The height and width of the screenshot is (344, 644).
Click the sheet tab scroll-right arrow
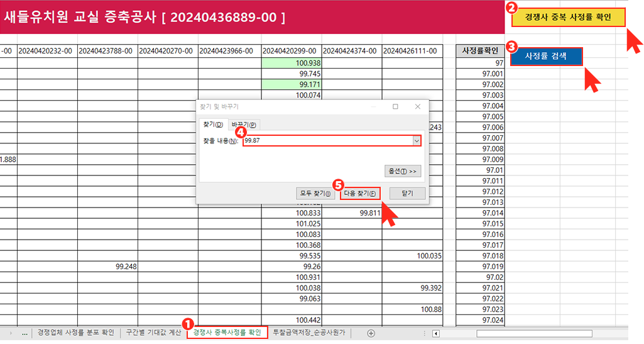point(11,333)
